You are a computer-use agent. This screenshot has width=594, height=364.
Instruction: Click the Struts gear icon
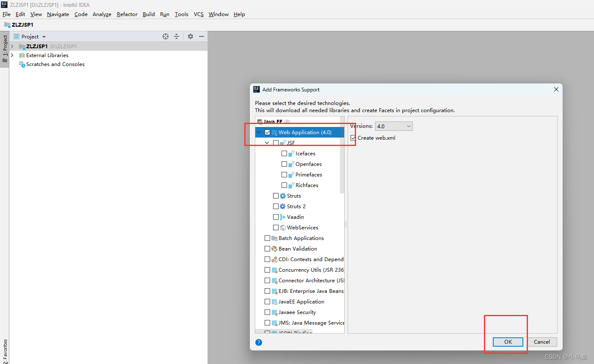(x=283, y=196)
